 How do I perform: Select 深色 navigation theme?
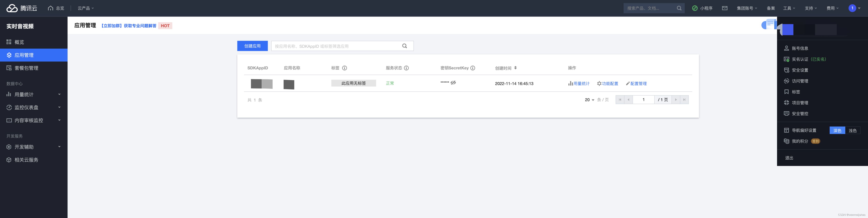(x=837, y=130)
